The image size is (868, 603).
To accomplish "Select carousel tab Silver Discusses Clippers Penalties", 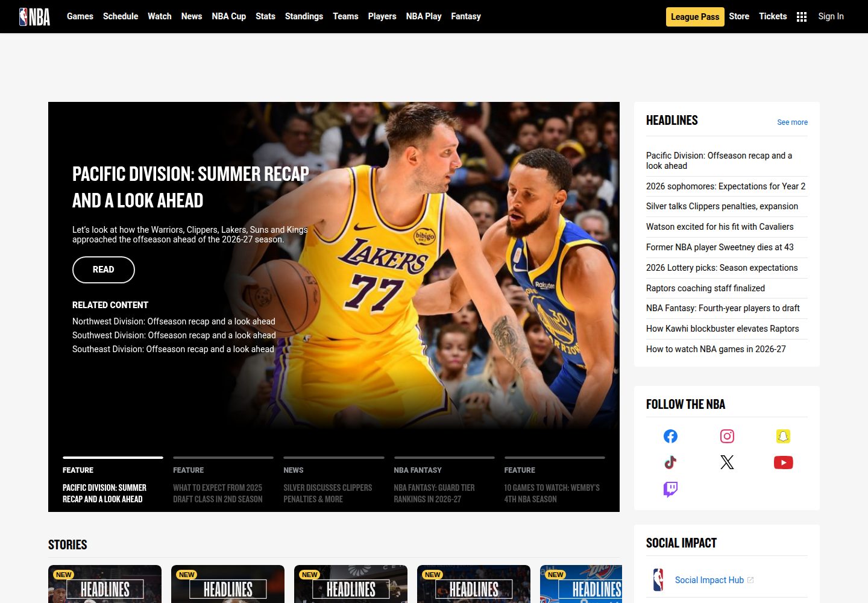I will pos(334,482).
